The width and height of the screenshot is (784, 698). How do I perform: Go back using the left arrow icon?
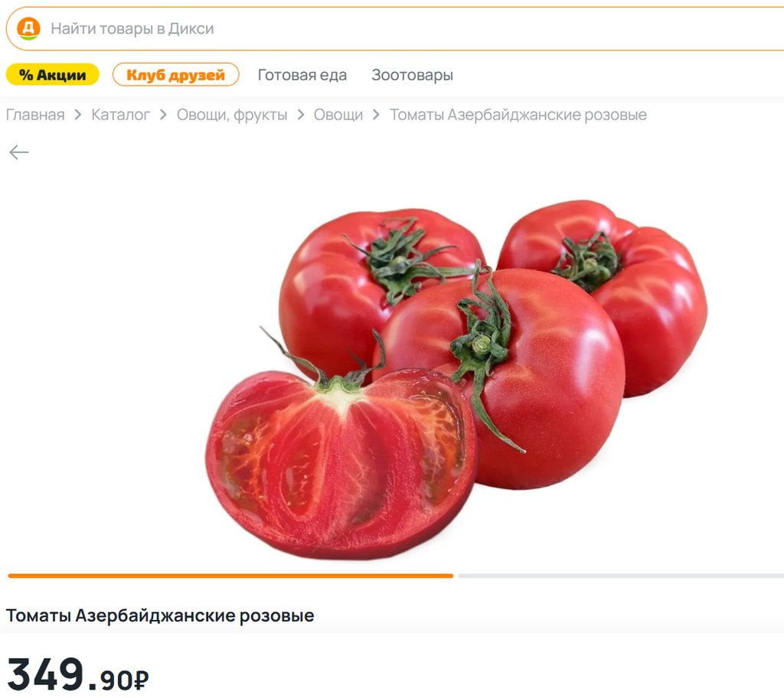click(x=19, y=152)
